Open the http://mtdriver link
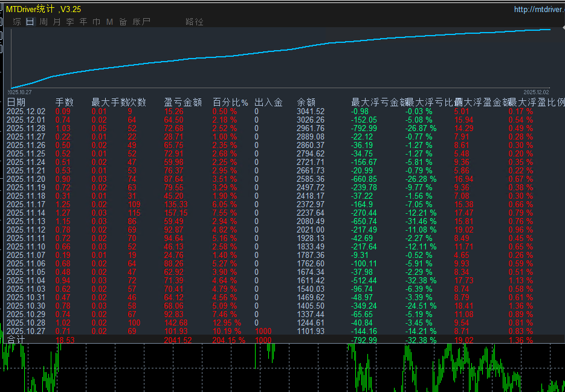This screenshot has width=565, height=392. pyautogui.click(x=540, y=10)
